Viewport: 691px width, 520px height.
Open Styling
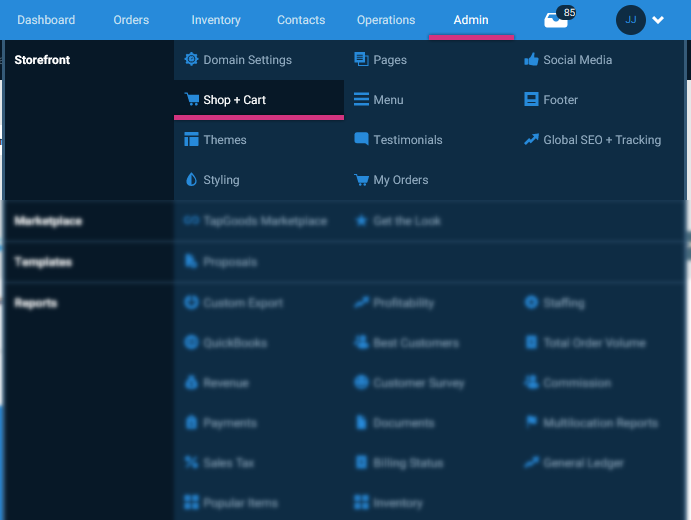click(x=221, y=180)
